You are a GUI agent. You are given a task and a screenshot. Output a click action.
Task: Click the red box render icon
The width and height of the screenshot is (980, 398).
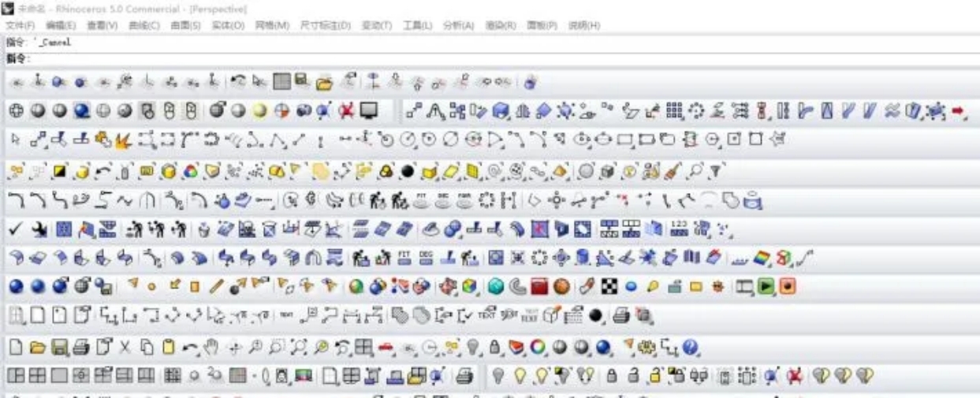(x=540, y=287)
